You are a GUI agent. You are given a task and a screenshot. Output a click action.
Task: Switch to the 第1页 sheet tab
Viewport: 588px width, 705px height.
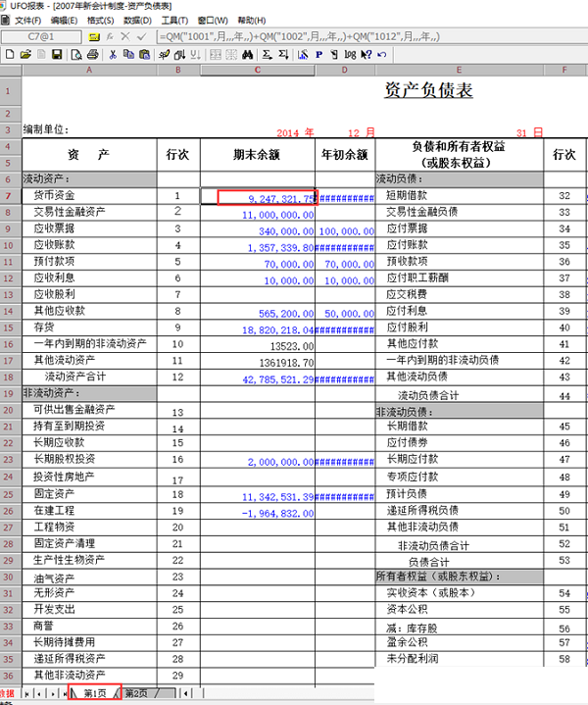point(95,693)
